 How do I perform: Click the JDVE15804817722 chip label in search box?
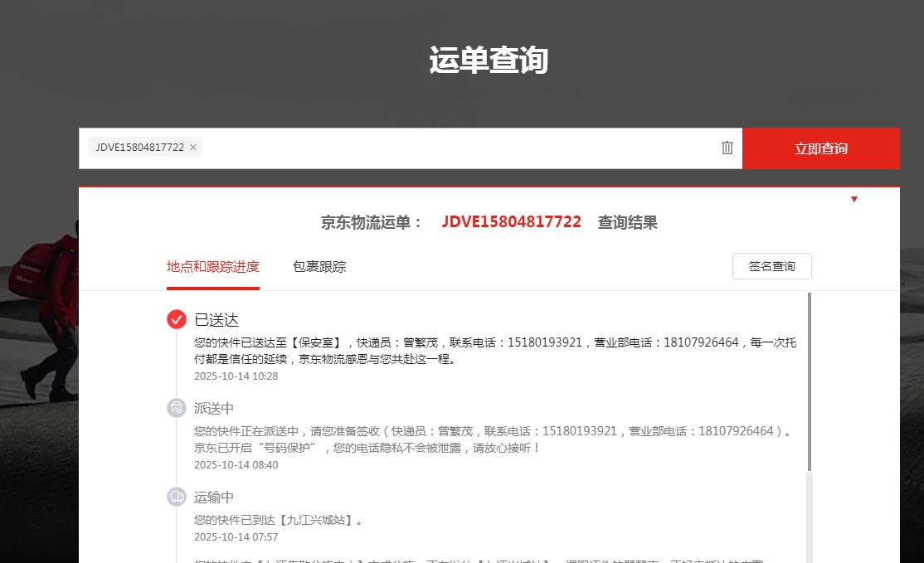[139, 148]
